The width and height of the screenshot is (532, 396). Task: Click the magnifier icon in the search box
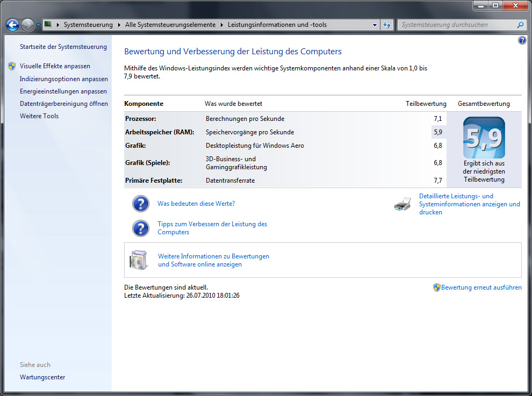pyautogui.click(x=520, y=25)
